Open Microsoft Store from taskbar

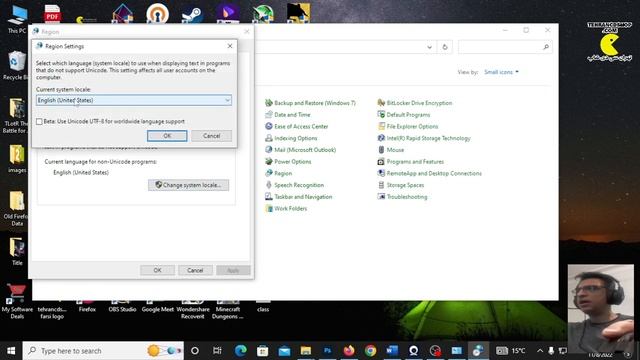(262, 351)
